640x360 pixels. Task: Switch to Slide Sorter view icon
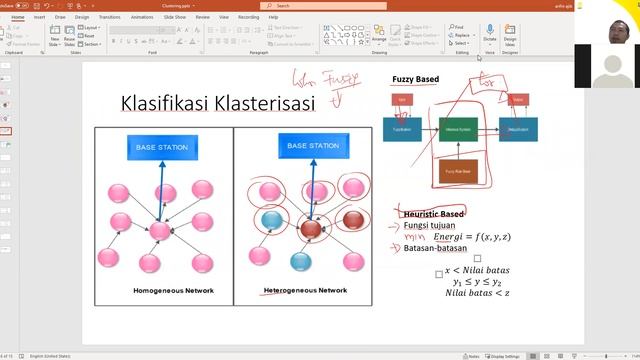pyautogui.click(x=547, y=356)
